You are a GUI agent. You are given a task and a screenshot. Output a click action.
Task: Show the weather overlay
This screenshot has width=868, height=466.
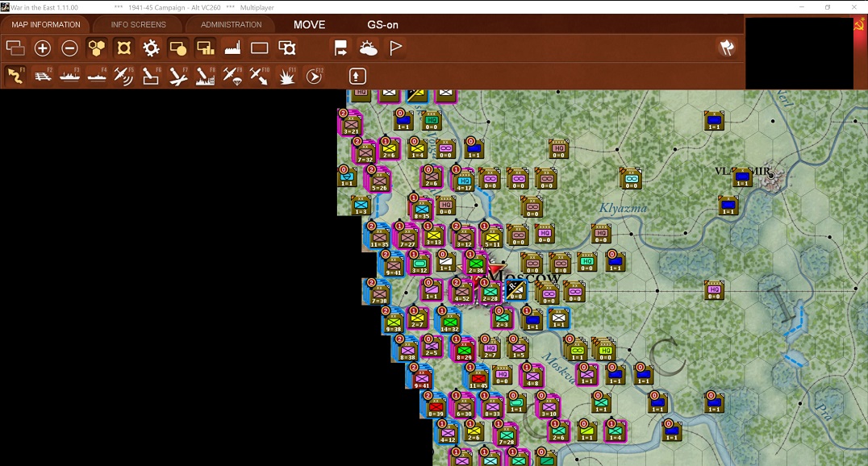[x=368, y=48]
